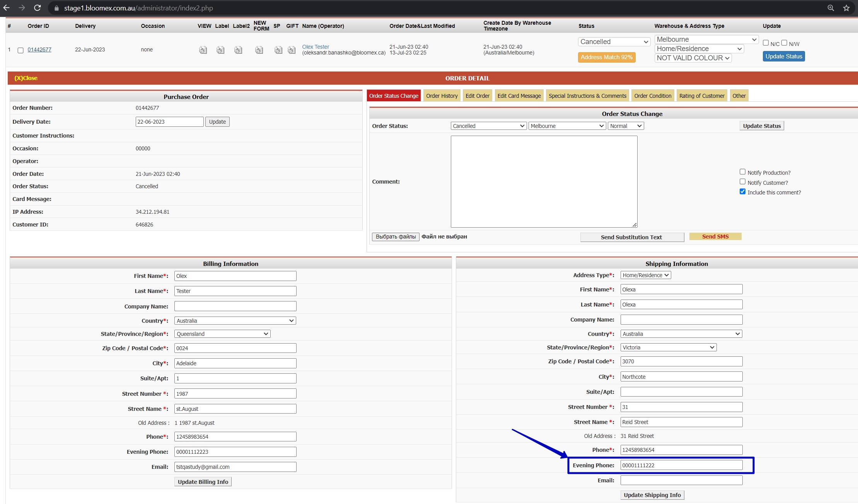This screenshot has width=858, height=504.
Task: Click the billing Email input field
Action: tap(235, 467)
